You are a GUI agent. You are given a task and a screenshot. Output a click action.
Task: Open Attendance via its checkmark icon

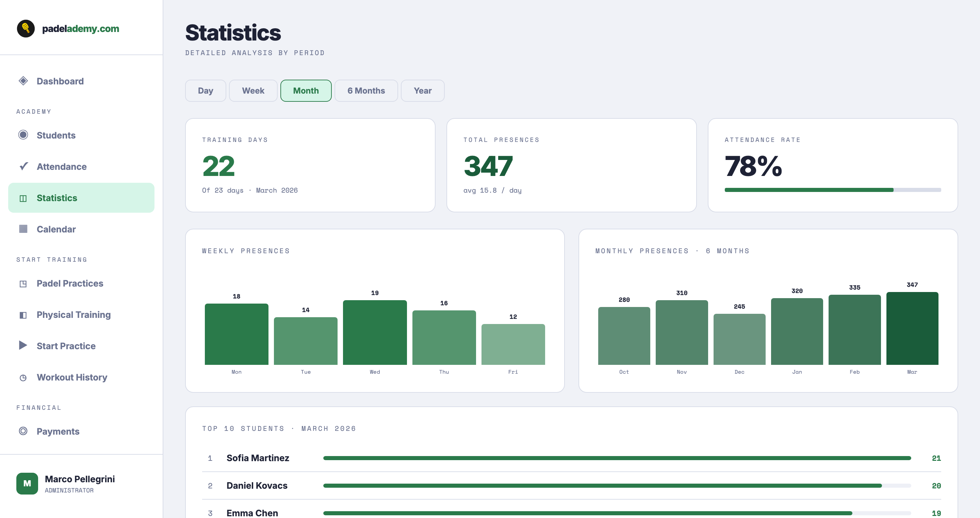(x=23, y=166)
